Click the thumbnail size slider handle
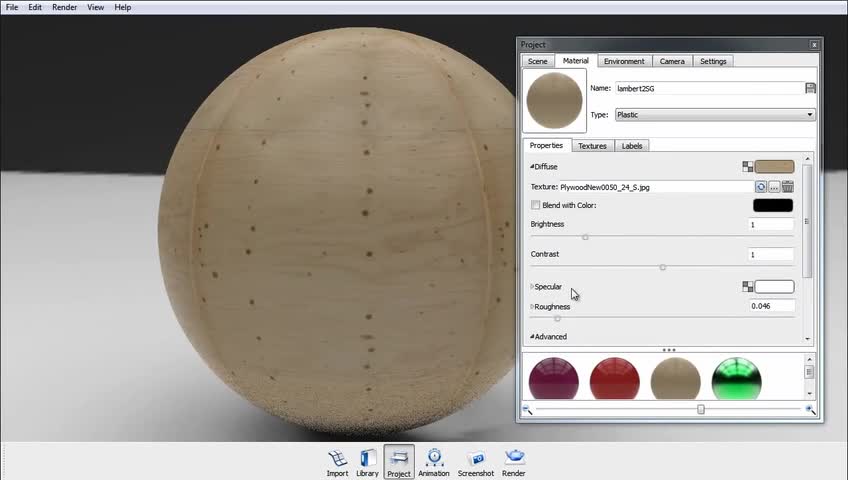848x480 pixels. click(x=701, y=409)
